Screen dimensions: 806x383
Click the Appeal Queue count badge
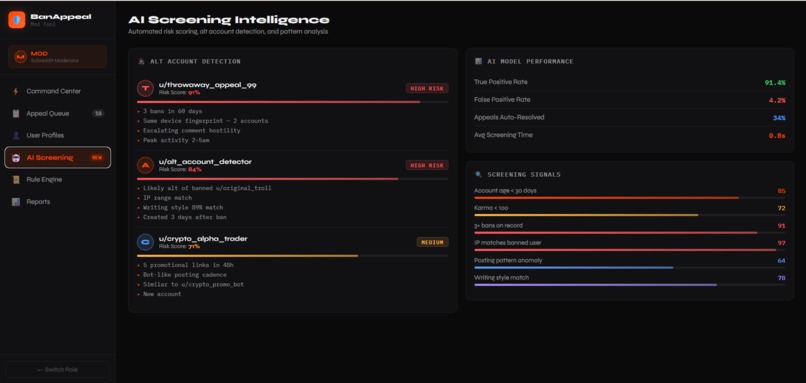(x=98, y=114)
